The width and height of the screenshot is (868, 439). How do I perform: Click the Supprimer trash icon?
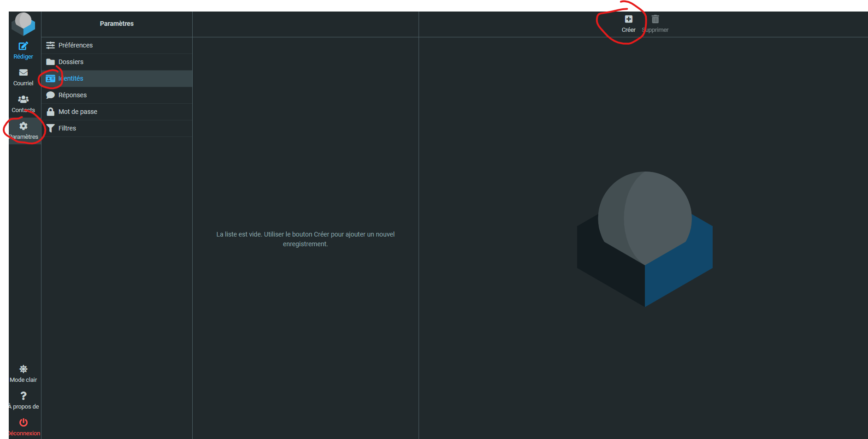pyautogui.click(x=655, y=19)
